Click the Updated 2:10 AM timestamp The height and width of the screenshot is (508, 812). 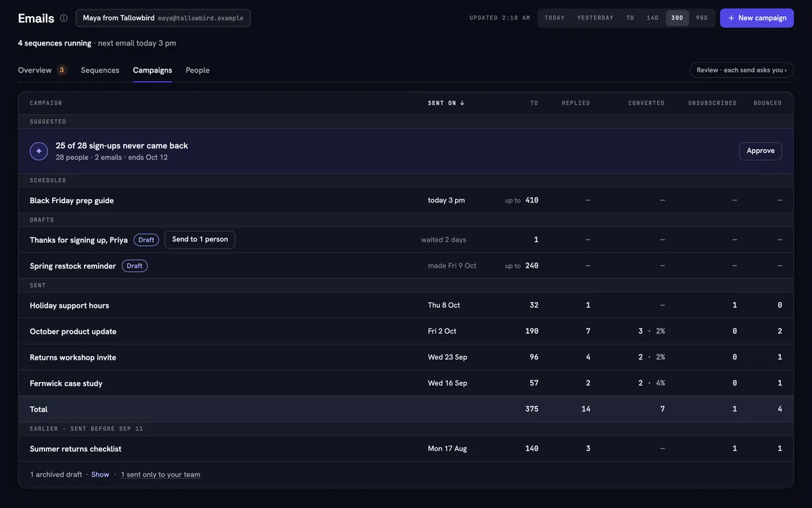click(500, 18)
